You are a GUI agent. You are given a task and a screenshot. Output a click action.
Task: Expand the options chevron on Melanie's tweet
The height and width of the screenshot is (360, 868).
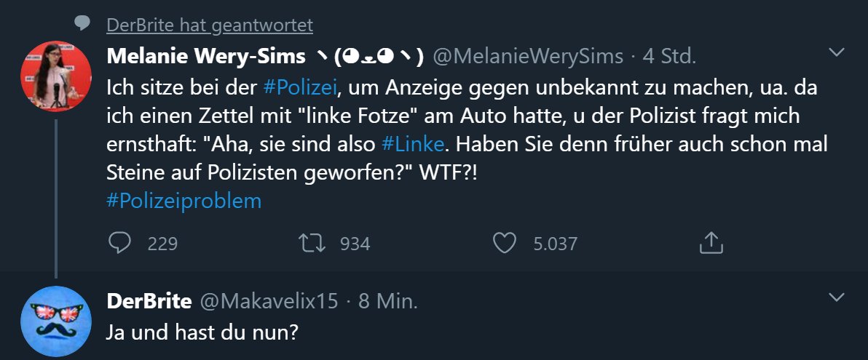point(837,52)
